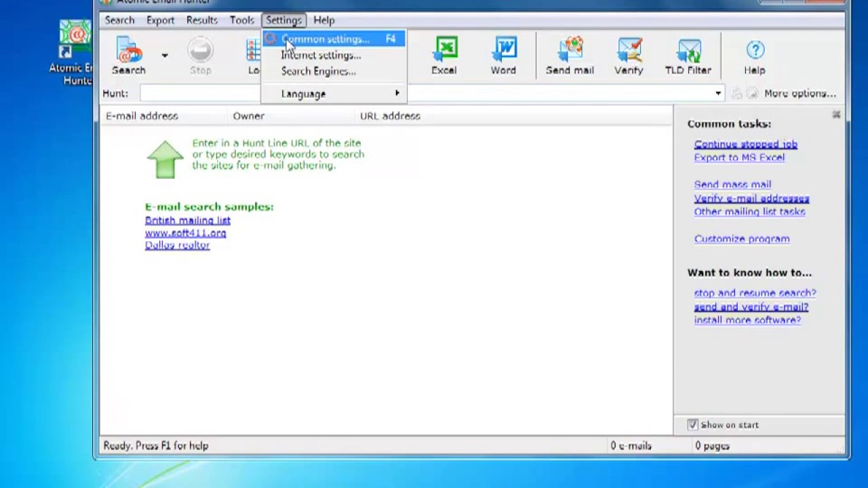This screenshot has width=868, height=488.
Task: Open the Help menu in the menu bar
Action: (x=324, y=20)
